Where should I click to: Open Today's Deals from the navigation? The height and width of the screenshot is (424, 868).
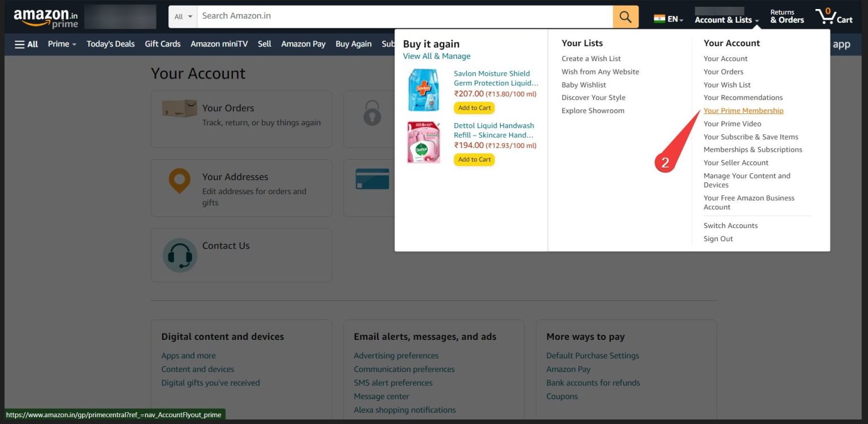click(x=110, y=43)
